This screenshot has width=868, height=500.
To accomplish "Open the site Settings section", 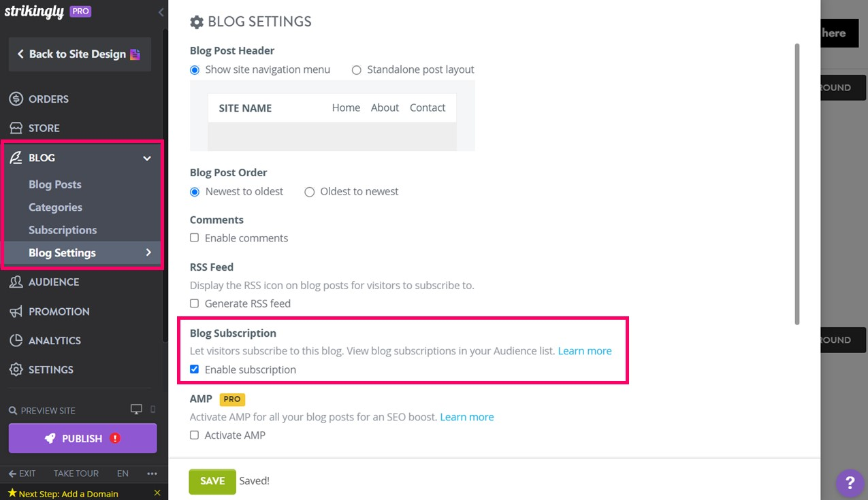I will (52, 369).
